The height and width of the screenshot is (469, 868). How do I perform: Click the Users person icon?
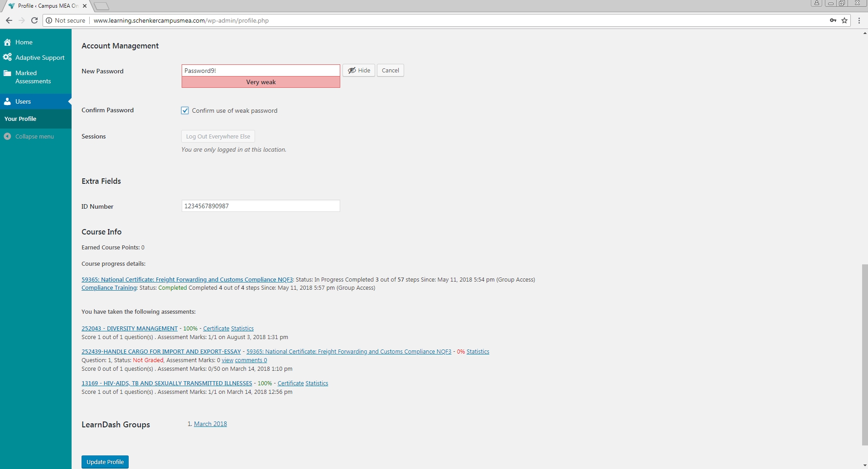click(x=7, y=101)
